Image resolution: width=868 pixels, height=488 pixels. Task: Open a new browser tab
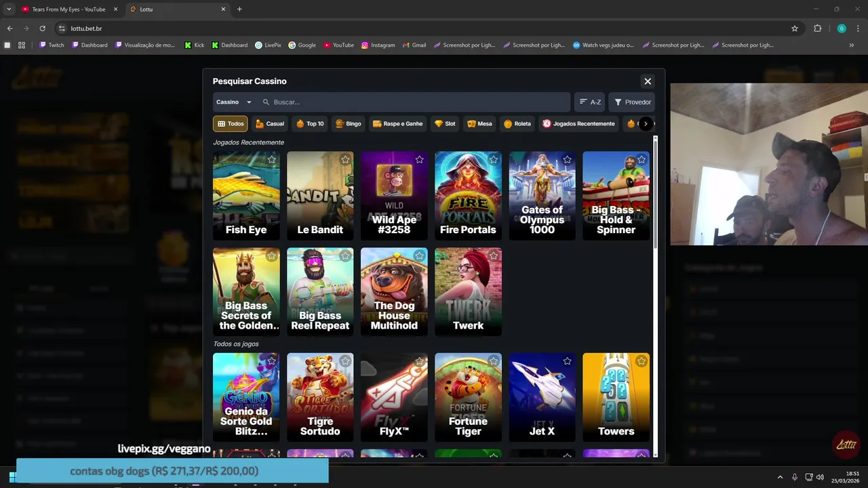pyautogui.click(x=239, y=9)
